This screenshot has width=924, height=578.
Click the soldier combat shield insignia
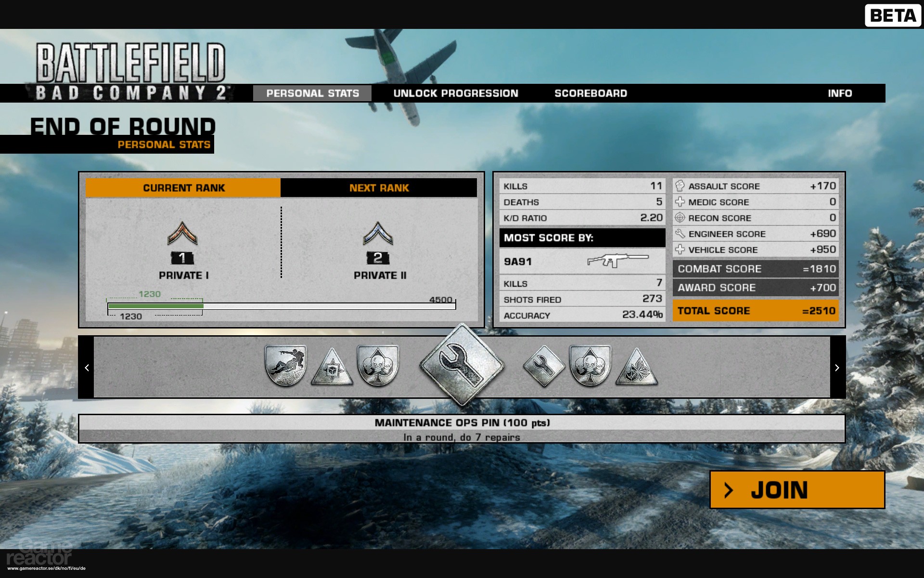(x=286, y=365)
